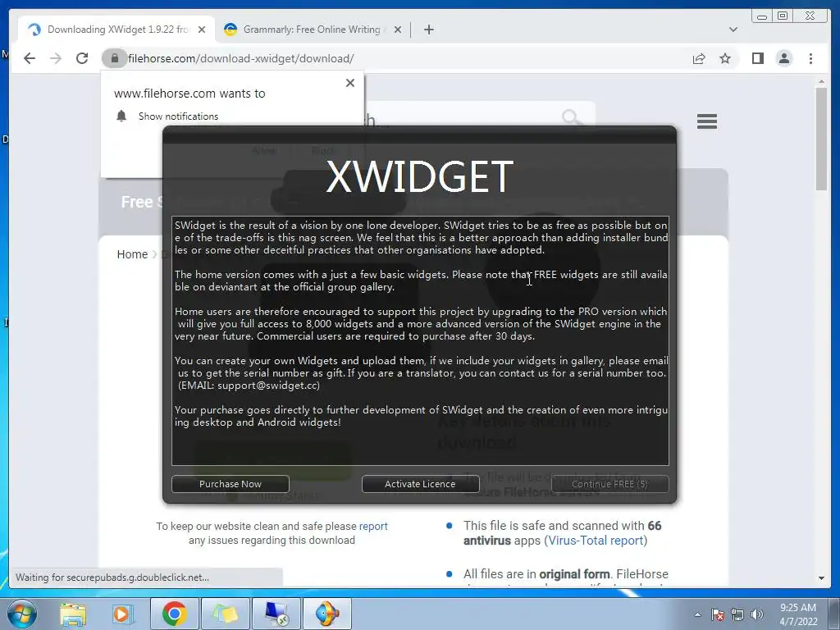Screen dimensions: 840x630
Task: Click the scrollbar down arrow
Action: 821,578
